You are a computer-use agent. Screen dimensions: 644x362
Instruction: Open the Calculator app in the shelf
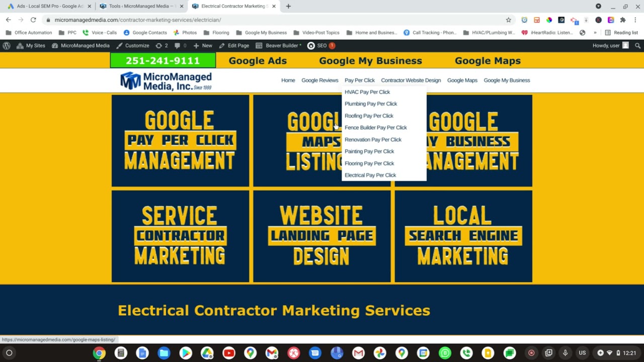click(121, 353)
